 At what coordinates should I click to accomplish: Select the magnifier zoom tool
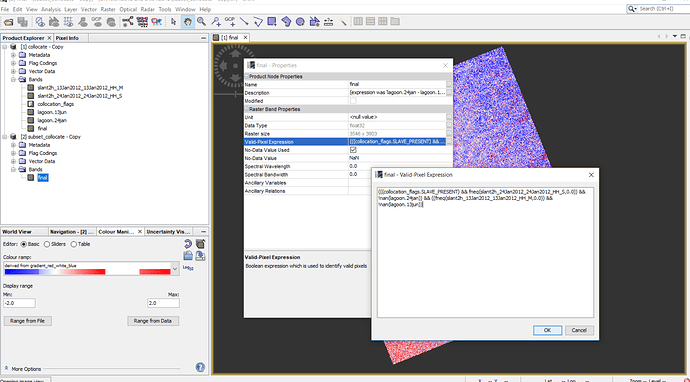[202, 22]
